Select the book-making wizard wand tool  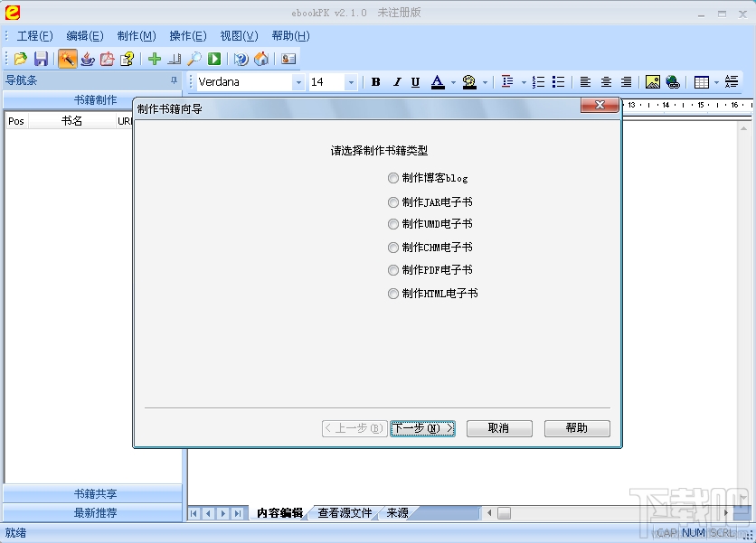tap(66, 58)
